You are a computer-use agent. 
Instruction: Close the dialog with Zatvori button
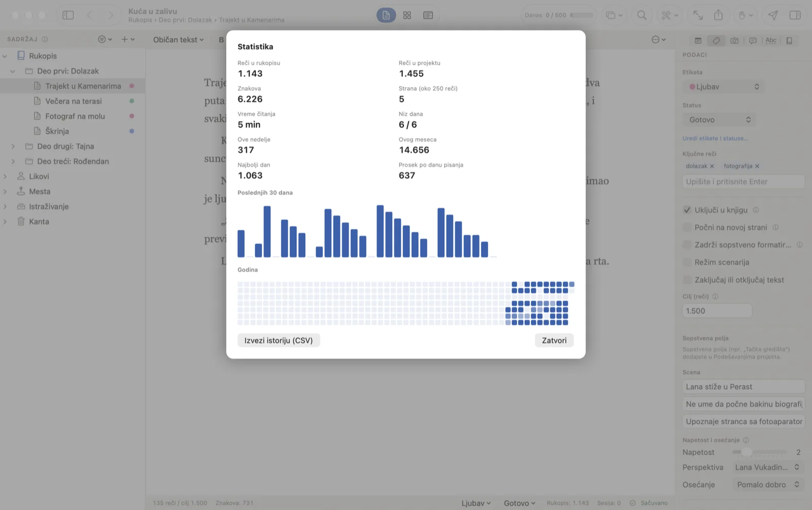pyautogui.click(x=554, y=341)
